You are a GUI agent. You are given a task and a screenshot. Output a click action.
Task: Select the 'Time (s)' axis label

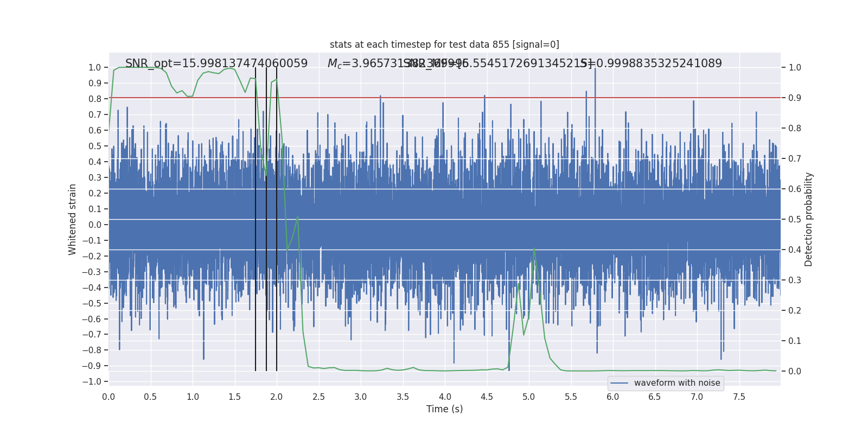click(x=445, y=409)
